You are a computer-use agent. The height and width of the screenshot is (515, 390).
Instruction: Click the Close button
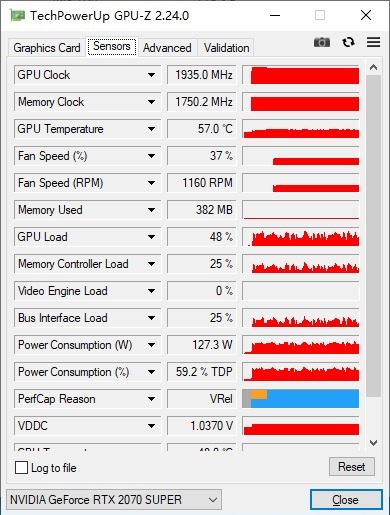point(346,500)
